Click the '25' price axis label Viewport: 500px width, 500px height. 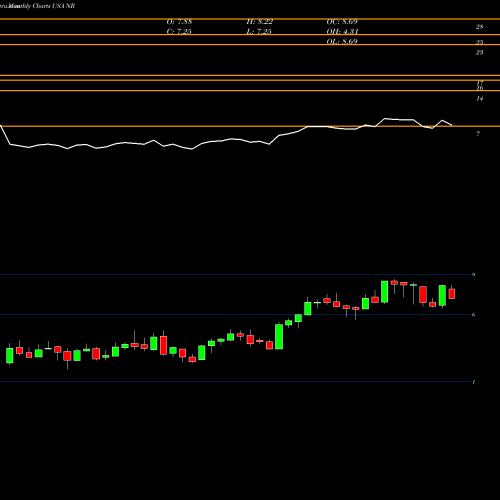click(x=479, y=42)
